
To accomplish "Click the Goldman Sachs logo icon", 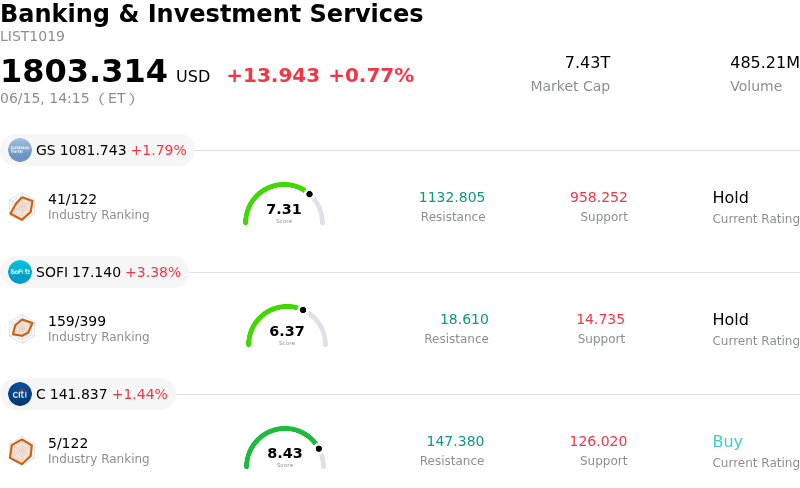I will pyautogui.click(x=20, y=150).
